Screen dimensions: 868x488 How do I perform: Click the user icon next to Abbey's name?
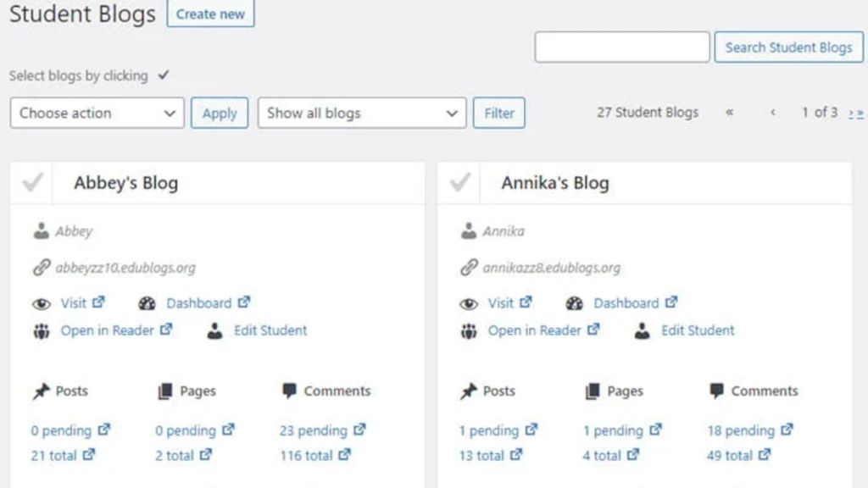pos(42,230)
